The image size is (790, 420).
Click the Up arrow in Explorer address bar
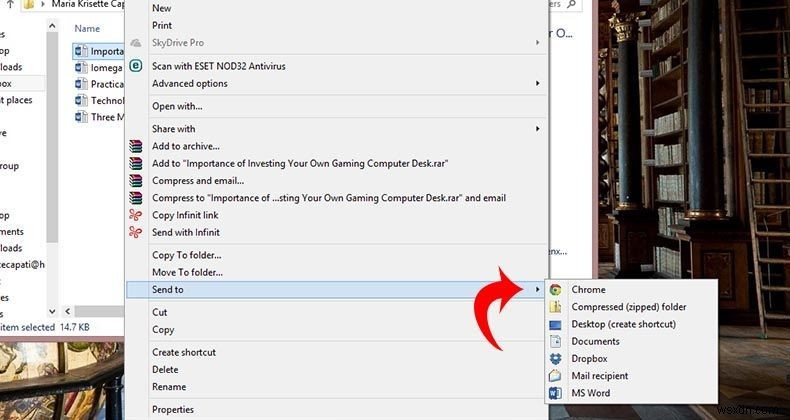10,4
